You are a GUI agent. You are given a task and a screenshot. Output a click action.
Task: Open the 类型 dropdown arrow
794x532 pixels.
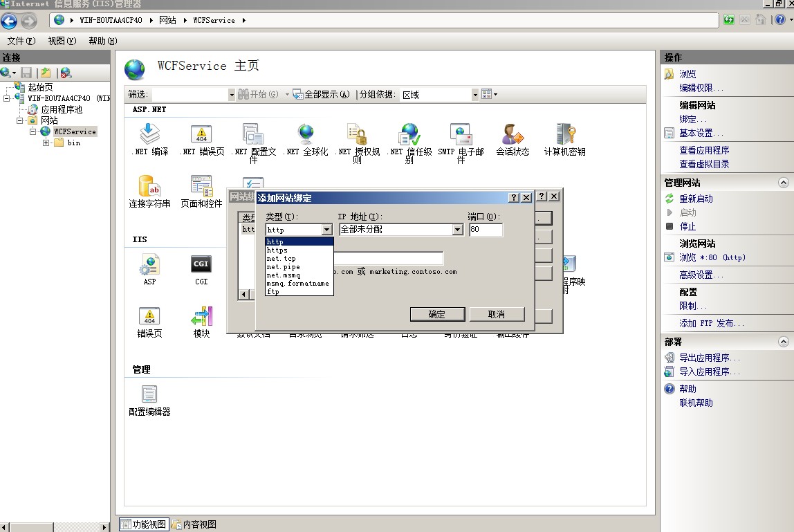point(326,230)
